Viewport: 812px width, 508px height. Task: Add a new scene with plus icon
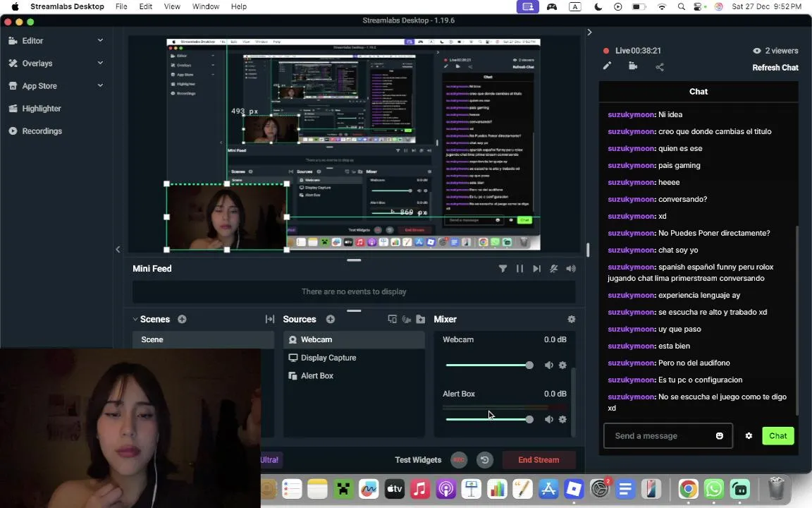pyautogui.click(x=182, y=320)
